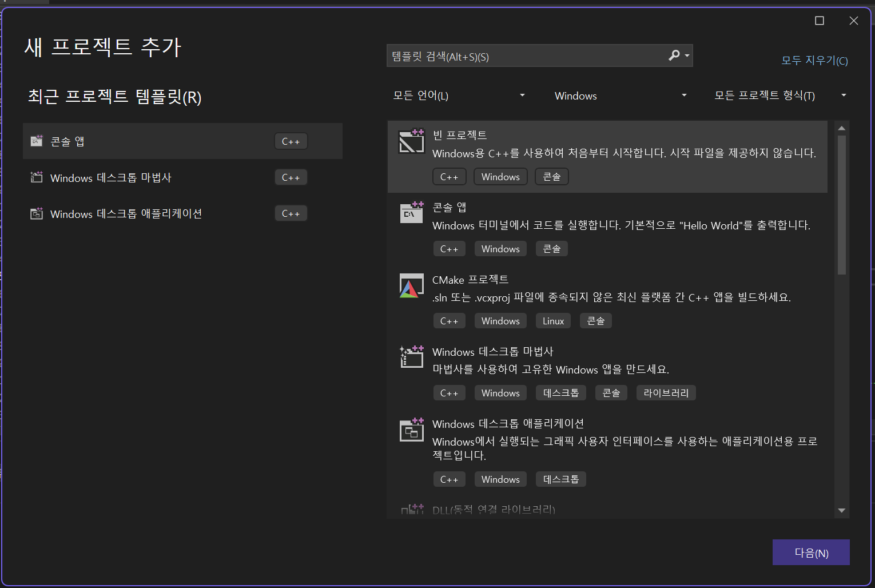Viewport: 875px width, 588px height.
Task: Select the 빈 프로젝트 template title
Action: pos(460,135)
